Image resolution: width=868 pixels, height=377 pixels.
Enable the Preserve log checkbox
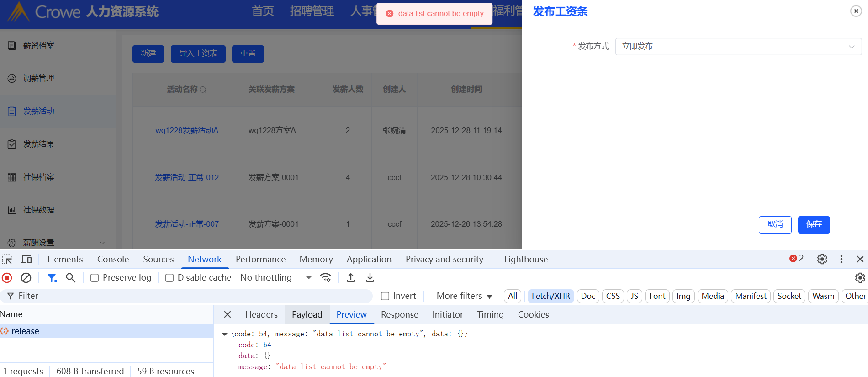[x=95, y=278]
